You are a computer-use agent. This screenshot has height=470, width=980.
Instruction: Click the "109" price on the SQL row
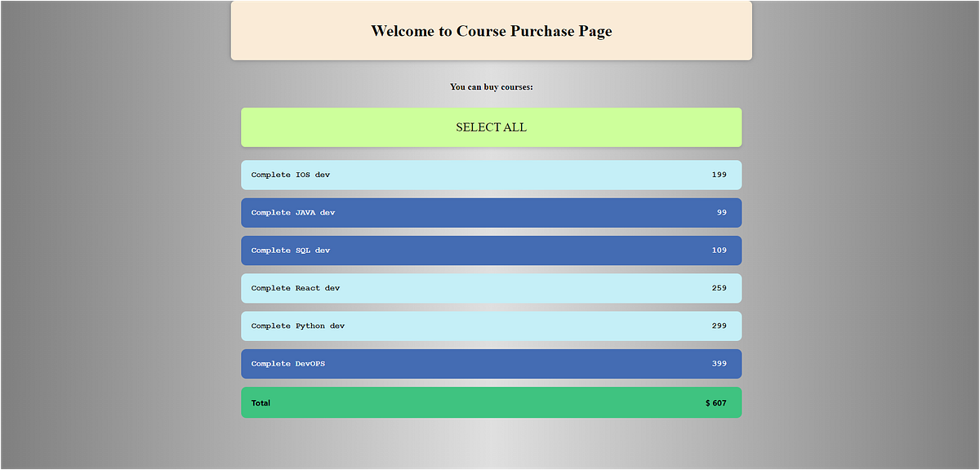tap(720, 251)
